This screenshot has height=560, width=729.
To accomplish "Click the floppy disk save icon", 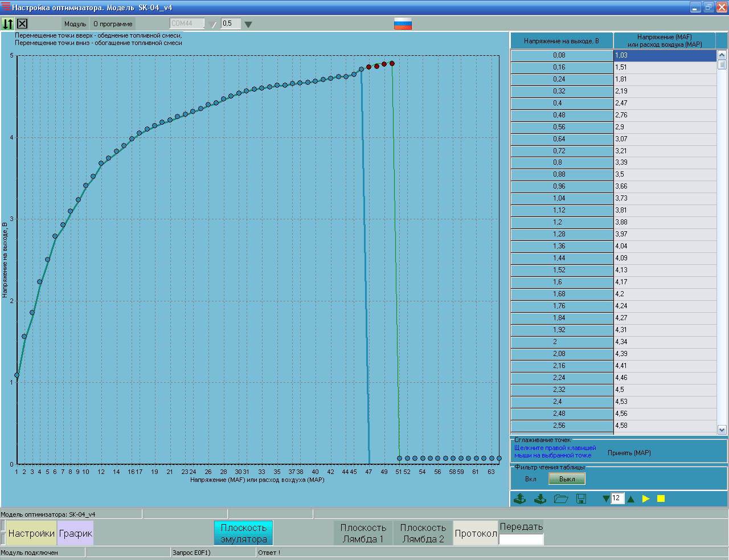I will (x=581, y=499).
